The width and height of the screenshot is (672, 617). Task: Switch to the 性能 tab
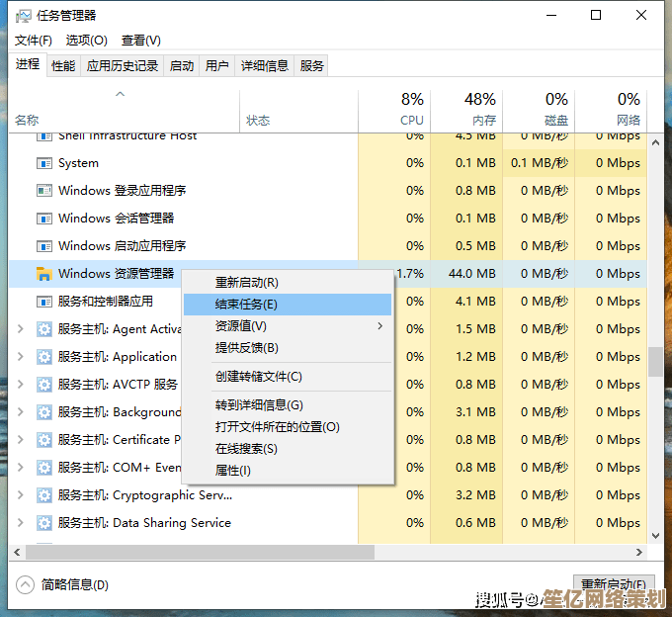point(63,66)
